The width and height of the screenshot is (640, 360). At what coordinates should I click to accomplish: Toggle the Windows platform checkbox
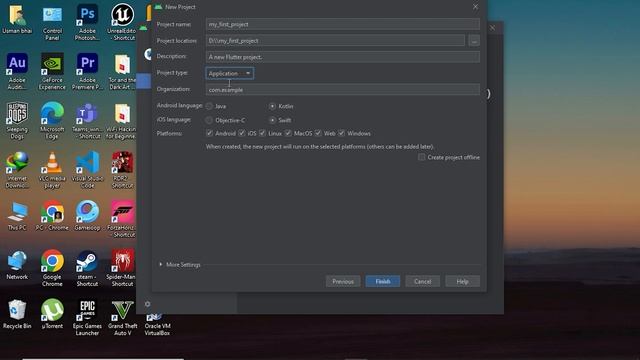coord(342,133)
